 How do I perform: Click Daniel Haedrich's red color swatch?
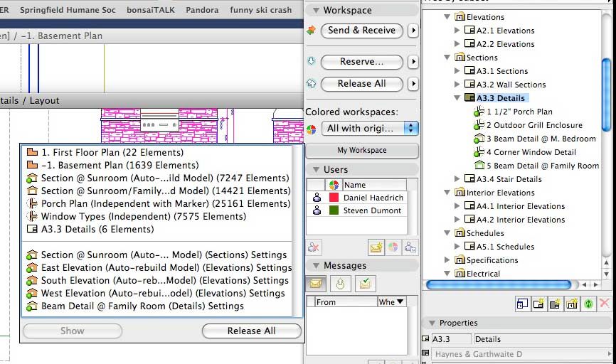pos(334,198)
